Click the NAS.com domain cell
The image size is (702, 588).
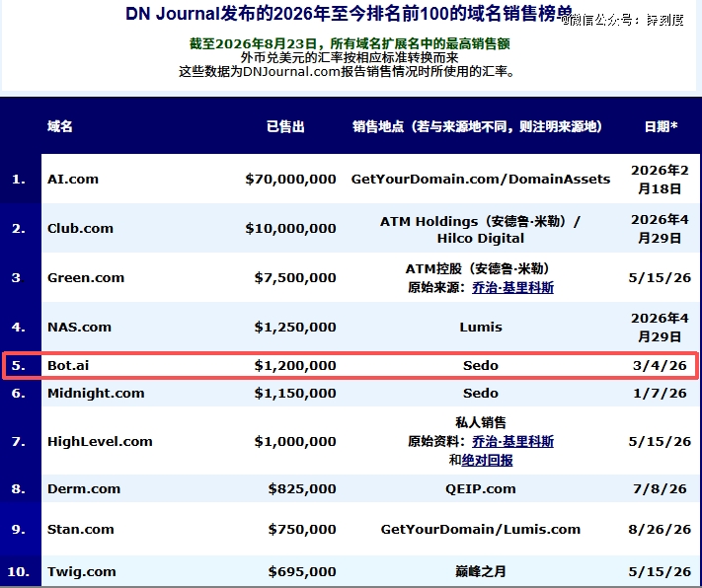pos(79,327)
